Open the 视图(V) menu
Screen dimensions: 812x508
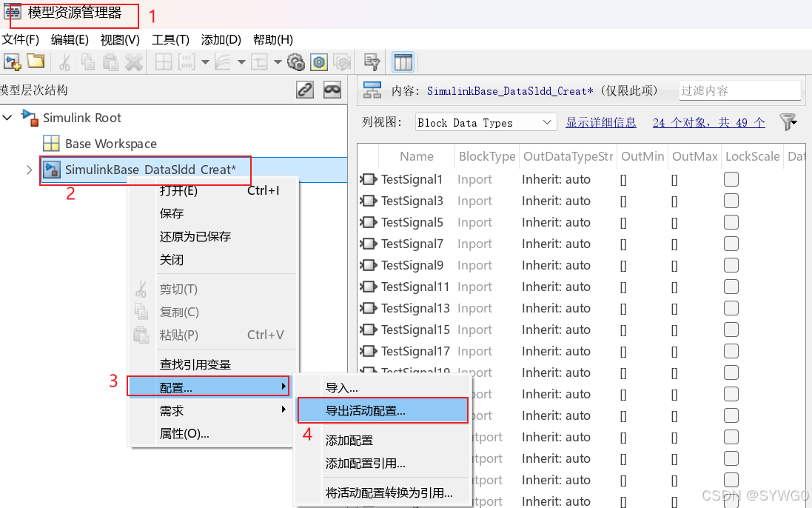[120, 40]
